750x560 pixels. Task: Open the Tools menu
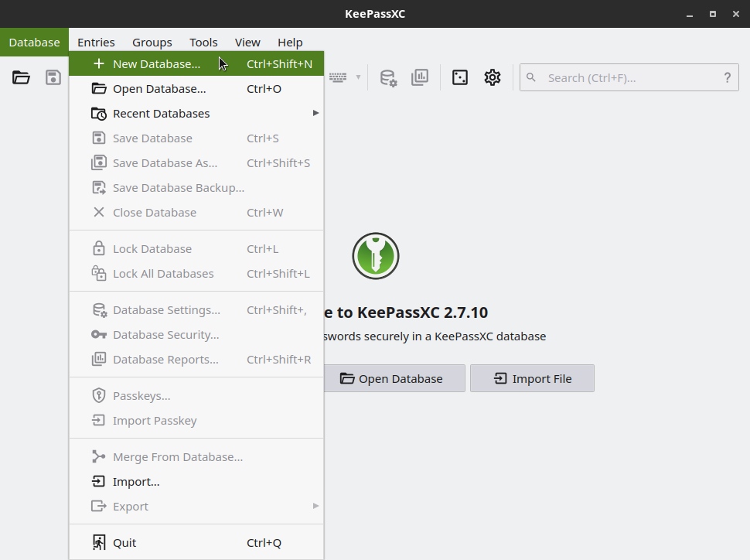(203, 42)
